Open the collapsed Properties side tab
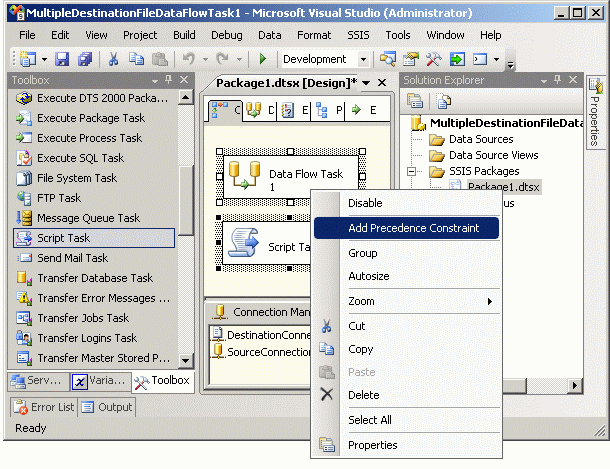Viewport: 610px width, 469px height. [x=595, y=112]
